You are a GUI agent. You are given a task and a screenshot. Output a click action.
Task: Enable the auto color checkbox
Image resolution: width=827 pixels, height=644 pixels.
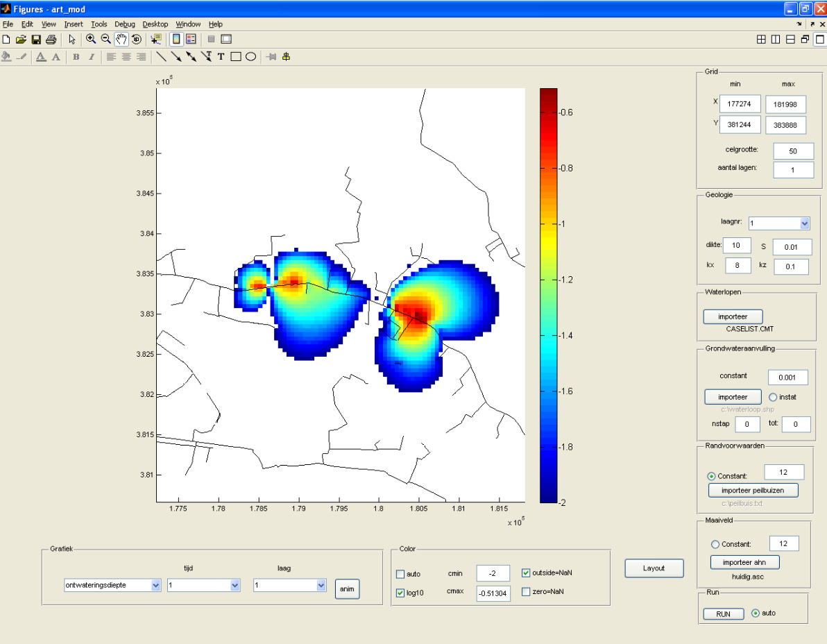[400, 574]
